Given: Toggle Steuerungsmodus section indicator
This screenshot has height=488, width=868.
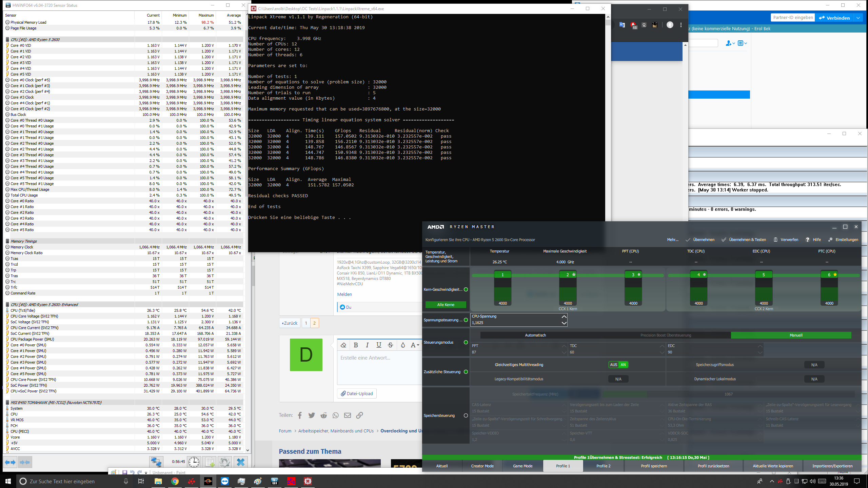Looking at the screenshot, I should (x=466, y=342).
